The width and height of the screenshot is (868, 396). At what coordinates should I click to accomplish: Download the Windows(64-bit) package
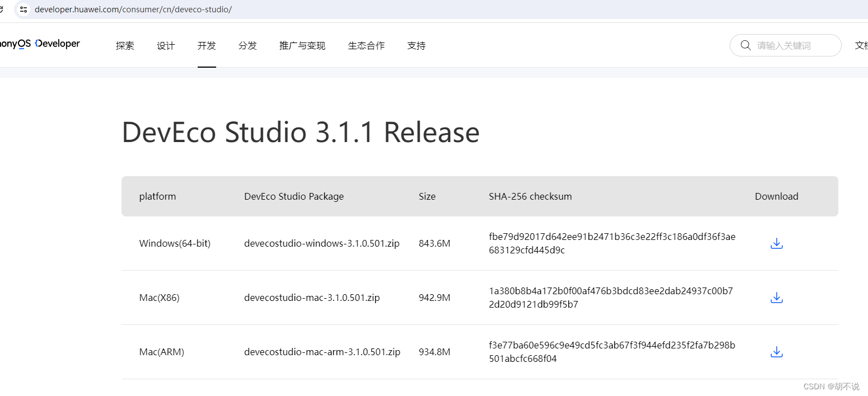click(776, 243)
